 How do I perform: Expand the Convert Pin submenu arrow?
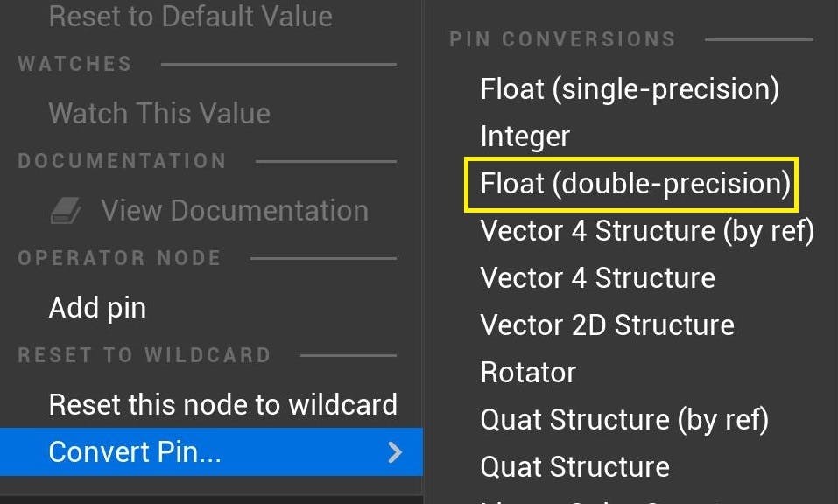click(x=395, y=451)
